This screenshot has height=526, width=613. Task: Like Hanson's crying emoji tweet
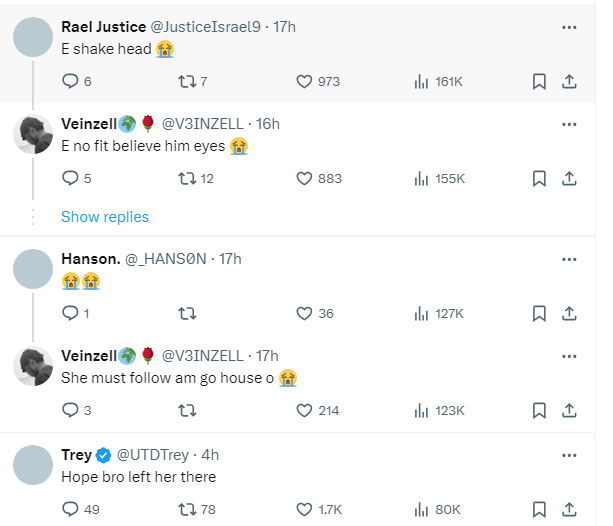tap(306, 314)
